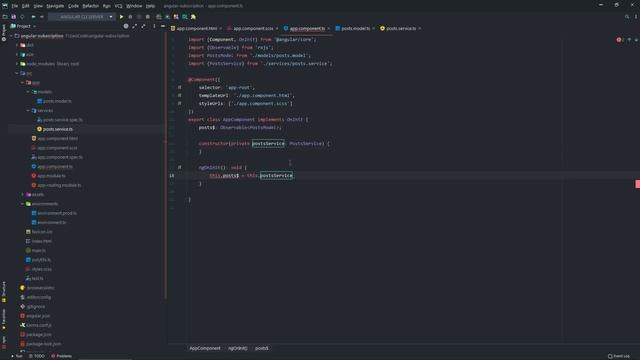Collapse the services folder
This screenshot has height=360, width=640.
[28, 111]
